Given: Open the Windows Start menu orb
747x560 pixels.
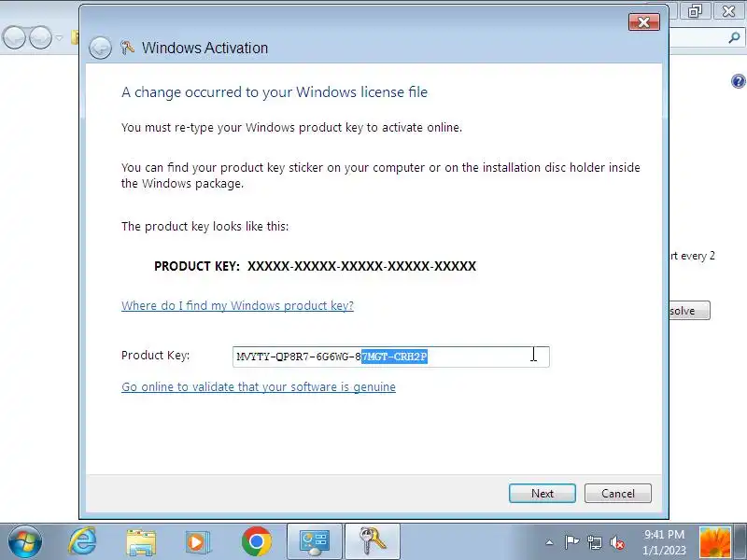Looking at the screenshot, I should pos(25,542).
